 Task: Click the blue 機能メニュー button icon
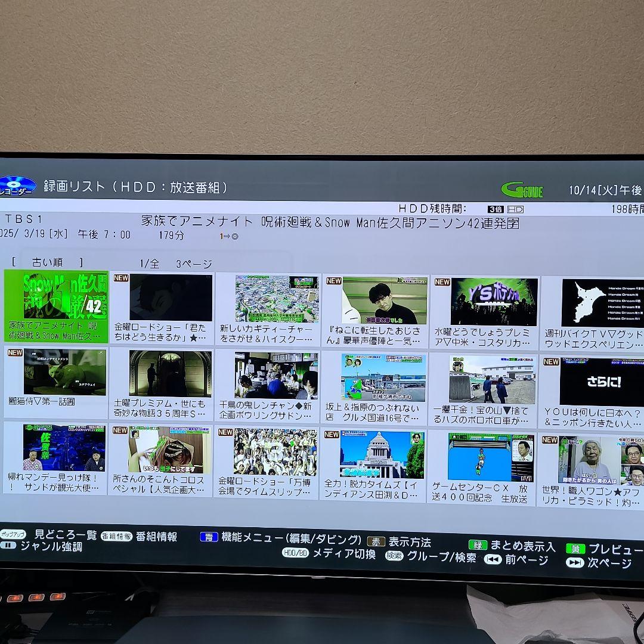point(209,537)
